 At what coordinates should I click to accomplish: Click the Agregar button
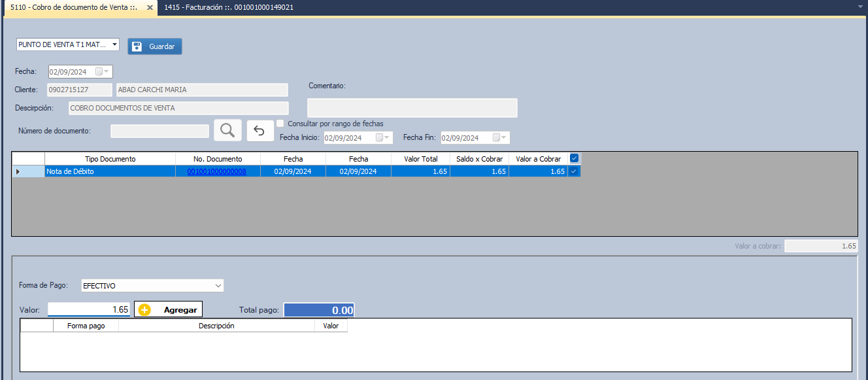point(169,309)
